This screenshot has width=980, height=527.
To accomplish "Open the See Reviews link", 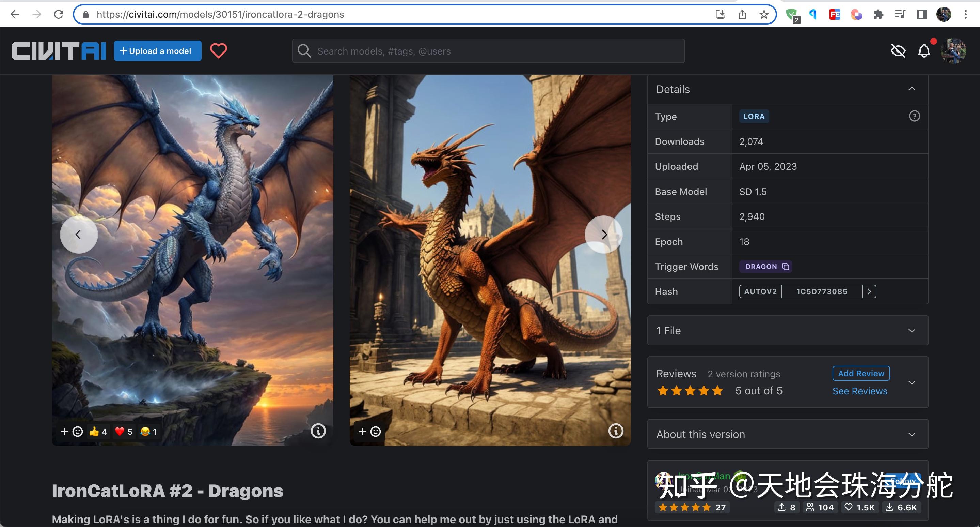I will click(x=859, y=391).
